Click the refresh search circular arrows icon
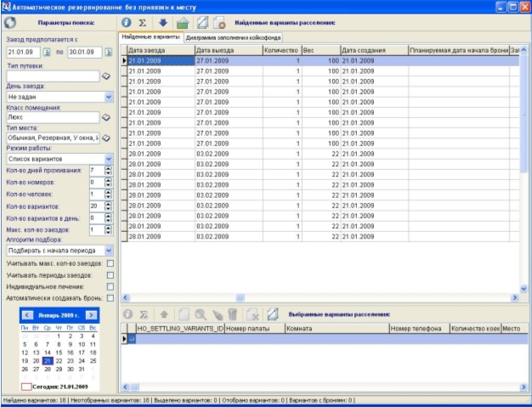Viewport: 532px width, 407px height. pyautogui.click(x=10, y=23)
